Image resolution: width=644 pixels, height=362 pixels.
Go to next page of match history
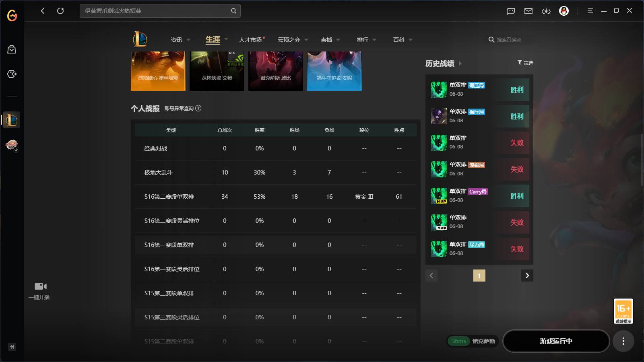pos(527,276)
